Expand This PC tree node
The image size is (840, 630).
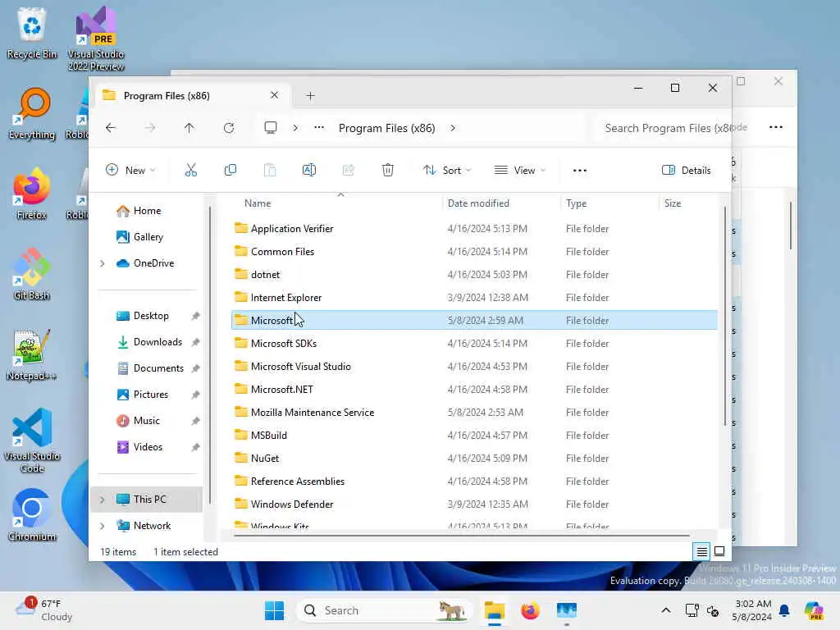tap(103, 500)
